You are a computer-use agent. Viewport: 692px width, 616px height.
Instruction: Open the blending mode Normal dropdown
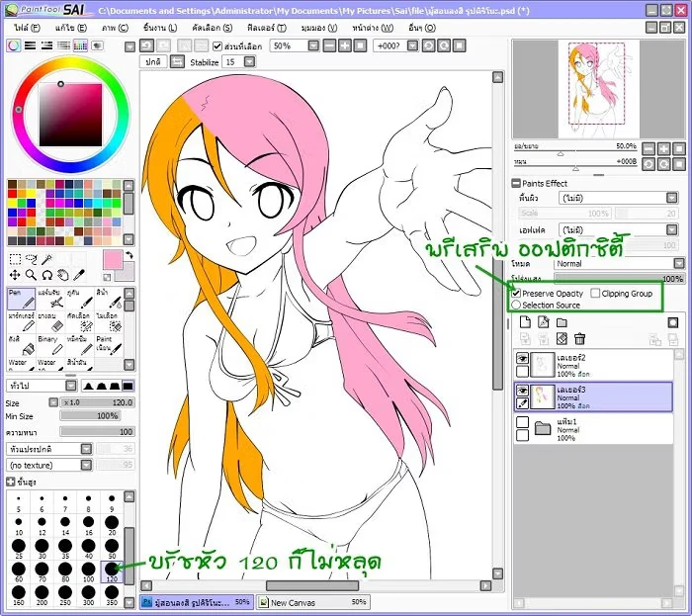pos(677,264)
